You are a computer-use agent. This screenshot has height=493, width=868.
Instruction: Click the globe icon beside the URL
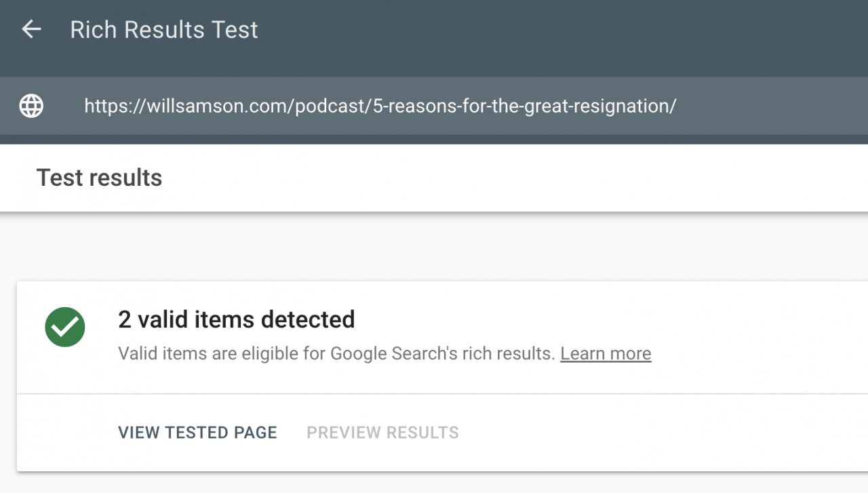click(31, 106)
